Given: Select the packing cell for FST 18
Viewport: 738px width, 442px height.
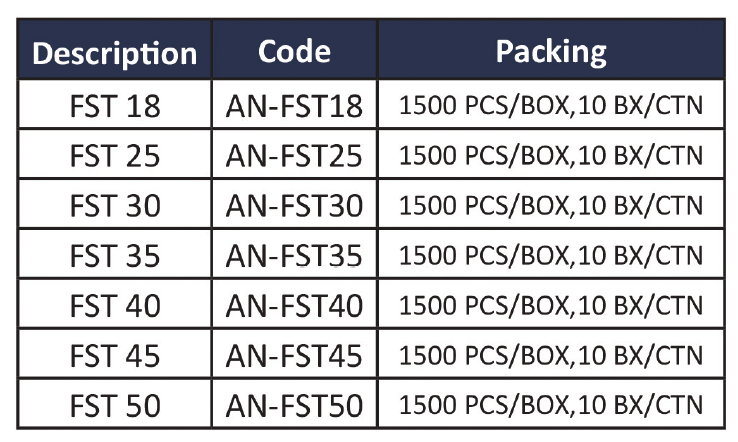Looking at the screenshot, I should coord(551,104).
